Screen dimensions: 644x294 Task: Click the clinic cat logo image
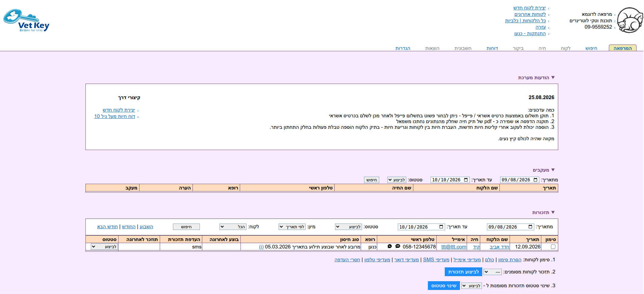[630, 20]
